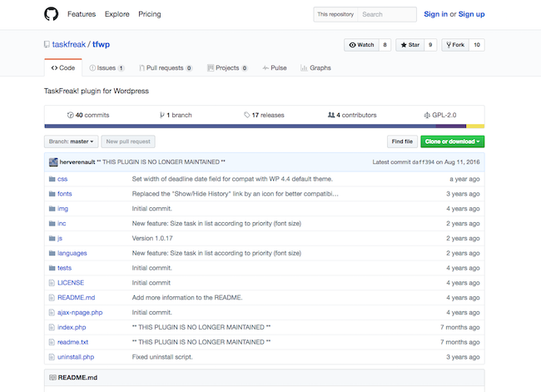The image size is (541, 392).
Task: Click the fonts folder icon
Action: 52,194
